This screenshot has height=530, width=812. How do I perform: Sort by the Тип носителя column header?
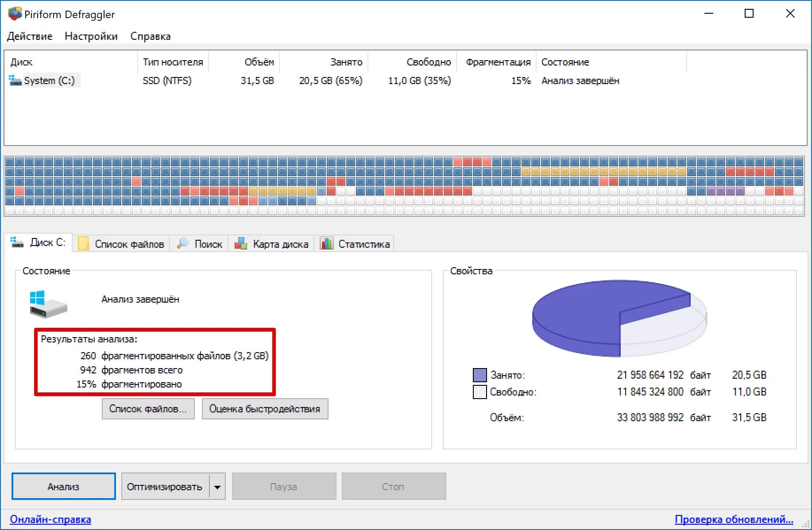pos(173,62)
